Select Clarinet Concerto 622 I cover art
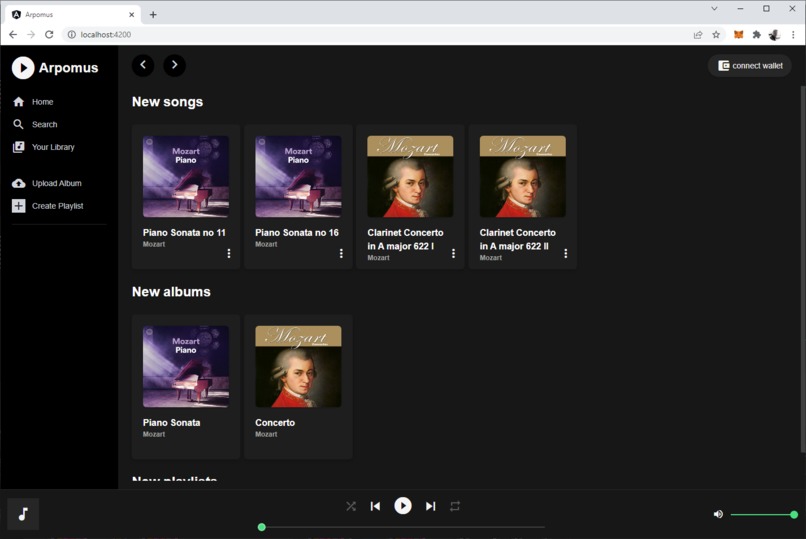This screenshot has width=806, height=539. [410, 176]
